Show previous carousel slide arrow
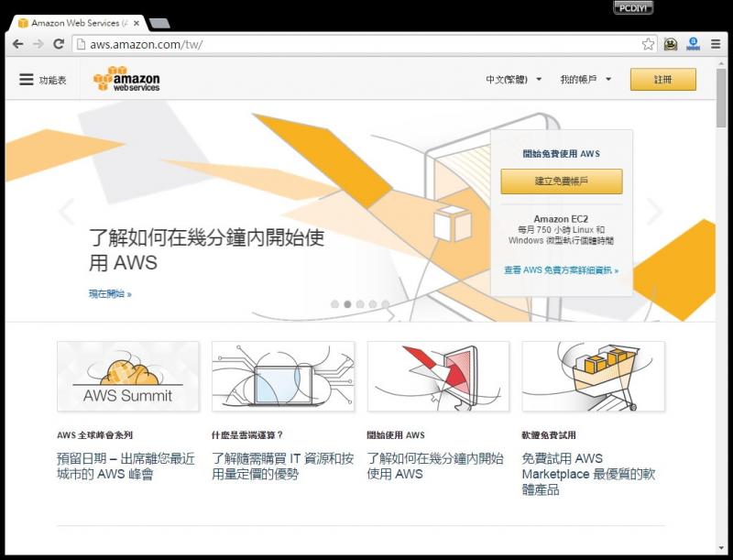Image resolution: width=733 pixels, height=560 pixels. [67, 212]
